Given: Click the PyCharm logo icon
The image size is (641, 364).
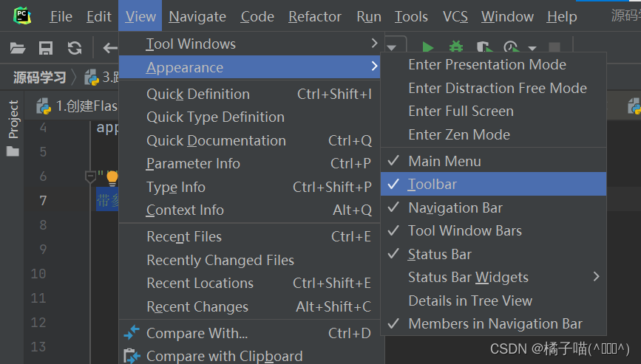Looking at the screenshot, I should tap(22, 16).
